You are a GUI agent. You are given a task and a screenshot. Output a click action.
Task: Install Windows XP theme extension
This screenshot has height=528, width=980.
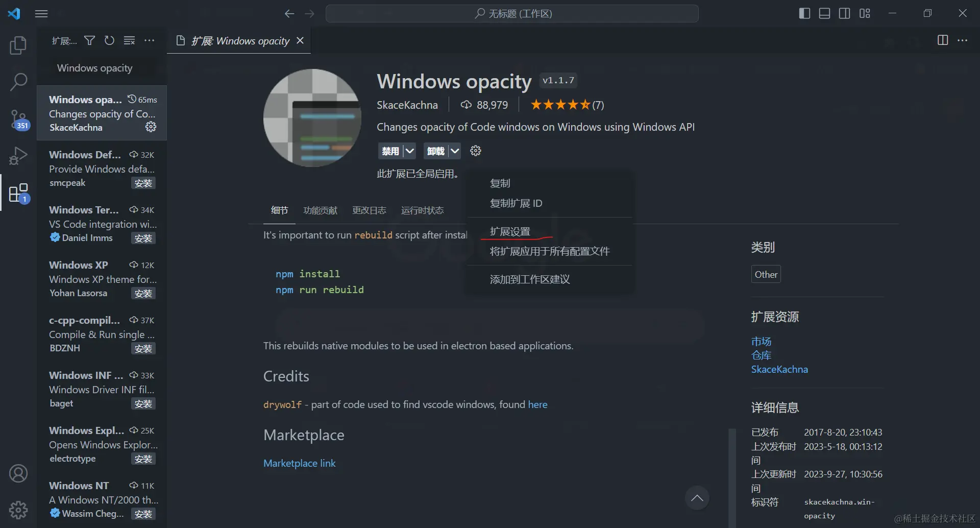(x=143, y=293)
